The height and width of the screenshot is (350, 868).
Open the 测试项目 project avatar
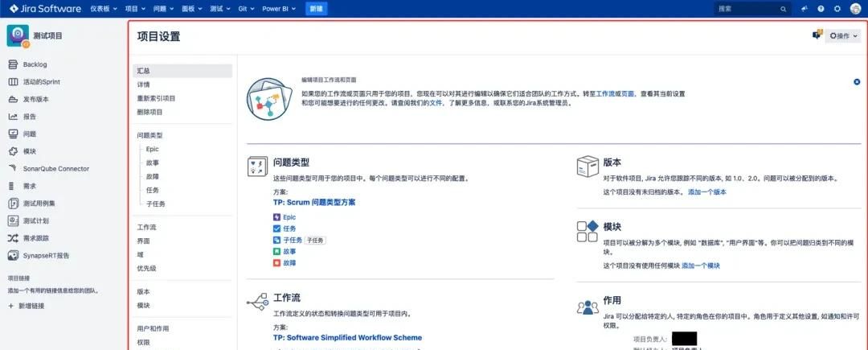(x=18, y=35)
